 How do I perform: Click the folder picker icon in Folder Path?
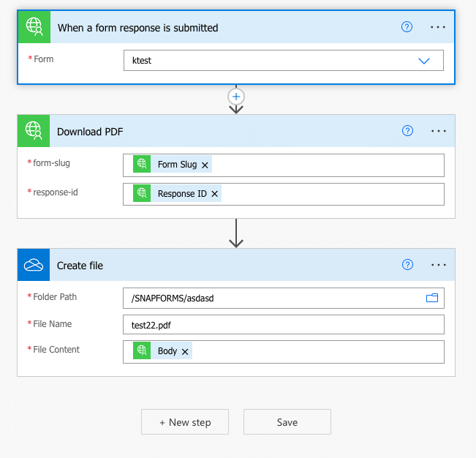pos(431,298)
